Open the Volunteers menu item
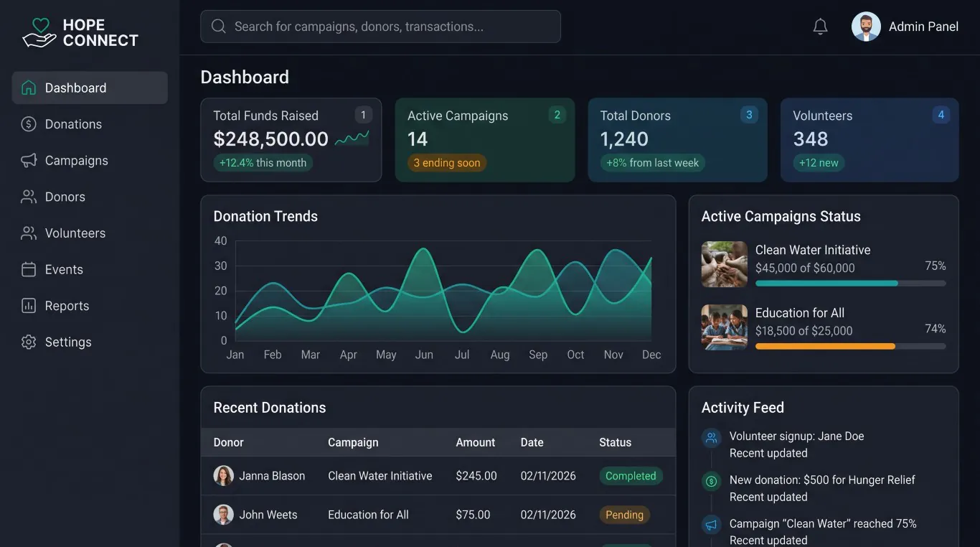The image size is (980, 547). click(90, 233)
